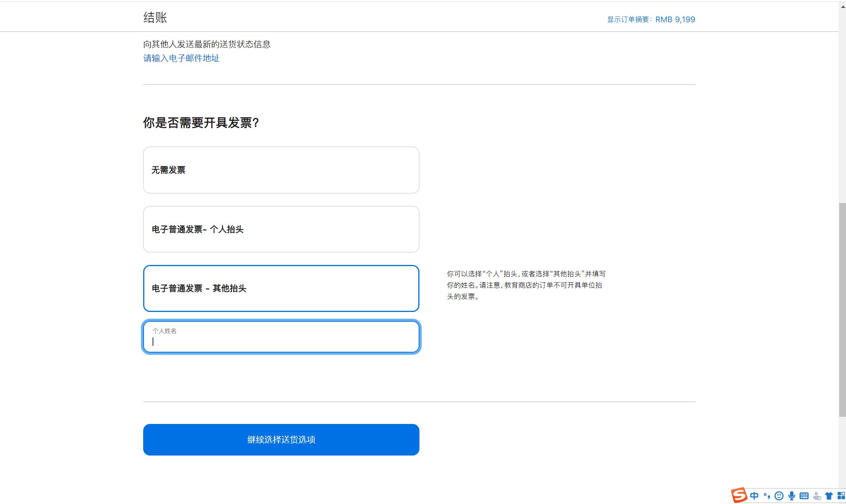
Task: Open the 请输入电子邮件地址 link
Action: coord(181,58)
